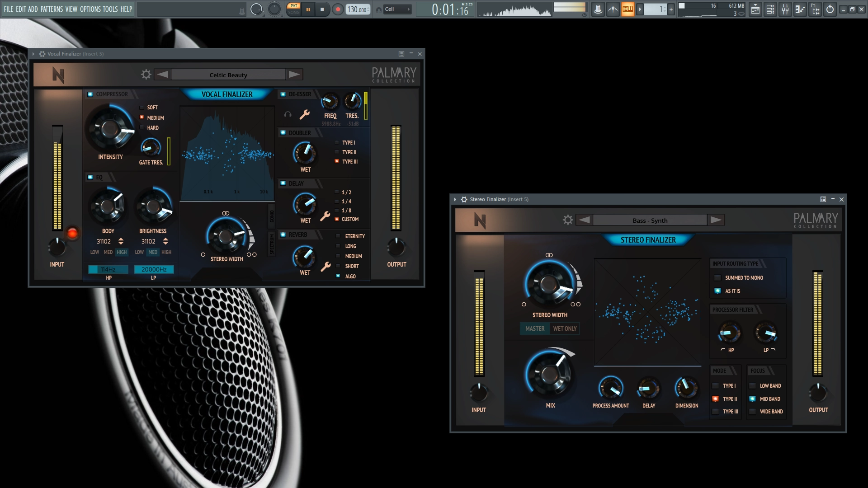Screen dimensions: 868x488
Task: Set BODY band to HIGH
Action: tap(122, 252)
